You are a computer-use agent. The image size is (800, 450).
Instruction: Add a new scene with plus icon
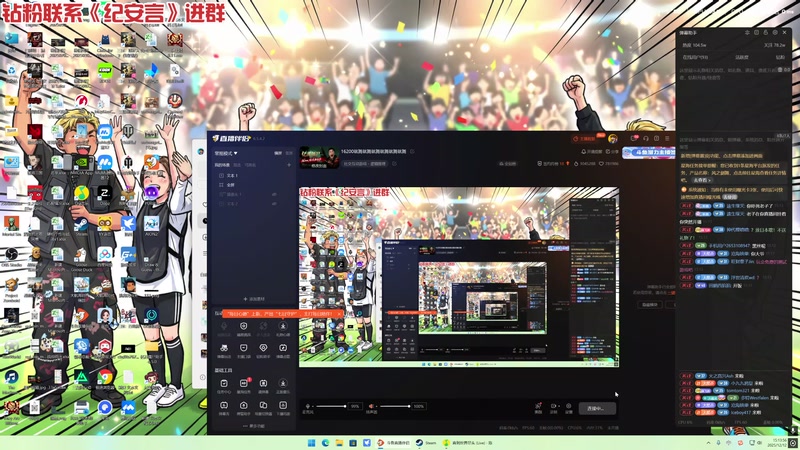[289, 165]
